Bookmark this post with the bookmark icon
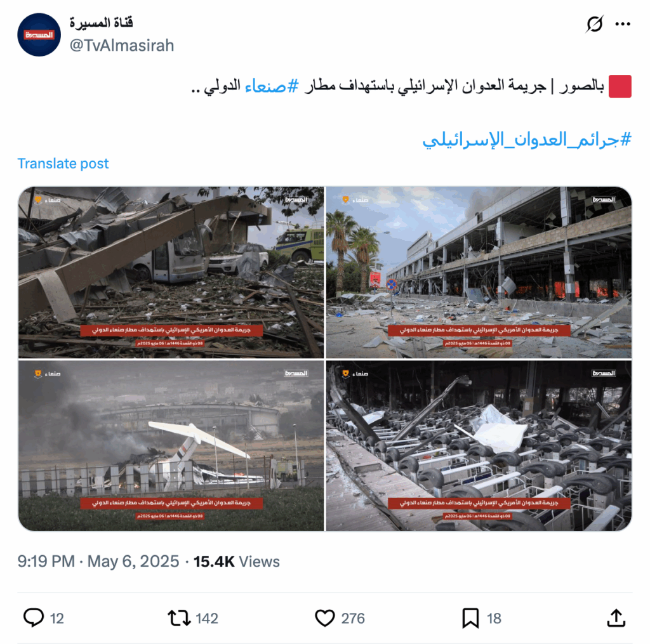Viewport: 650px width, 644px height. click(x=470, y=618)
